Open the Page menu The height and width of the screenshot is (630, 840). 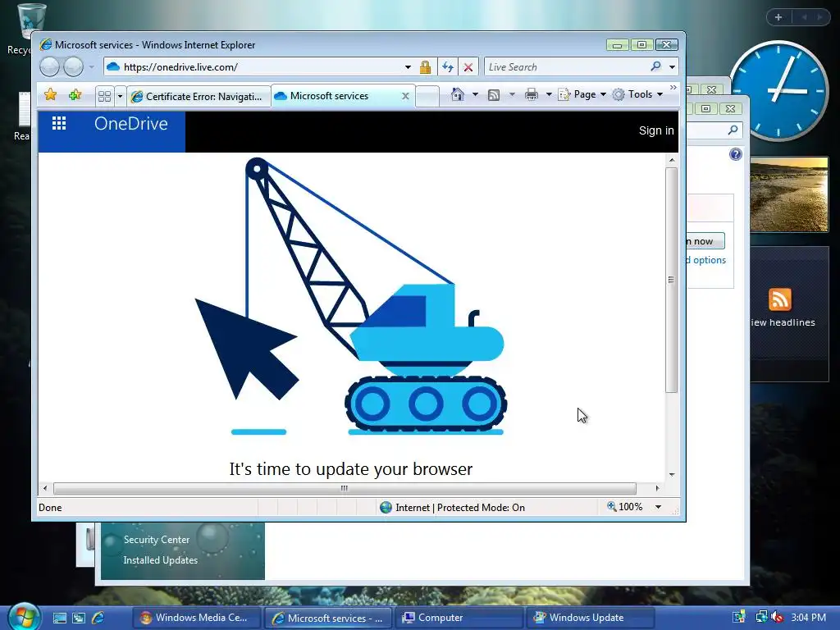582,94
